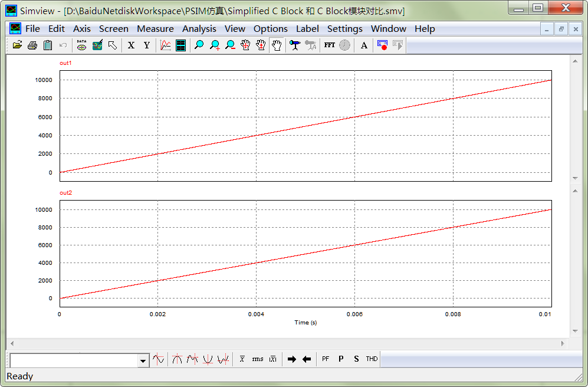Select the Y axis settings icon
The height and width of the screenshot is (387, 588).
point(146,45)
